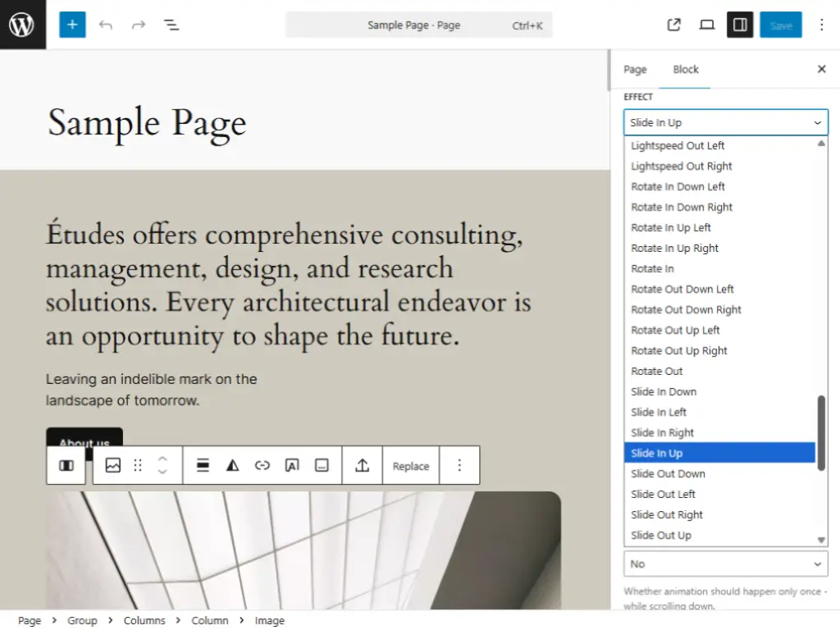Apply a duotone filter to the image
This screenshot has width=840, height=630.
point(232,465)
